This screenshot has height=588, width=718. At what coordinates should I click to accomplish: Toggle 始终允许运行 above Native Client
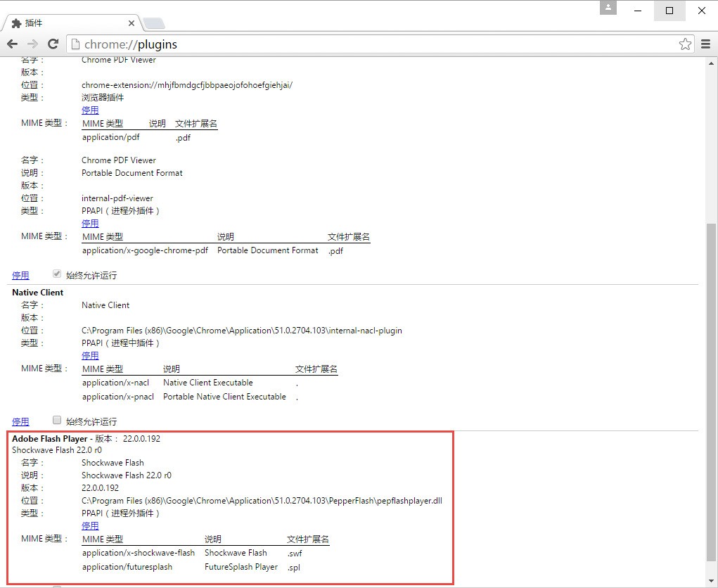coord(57,274)
